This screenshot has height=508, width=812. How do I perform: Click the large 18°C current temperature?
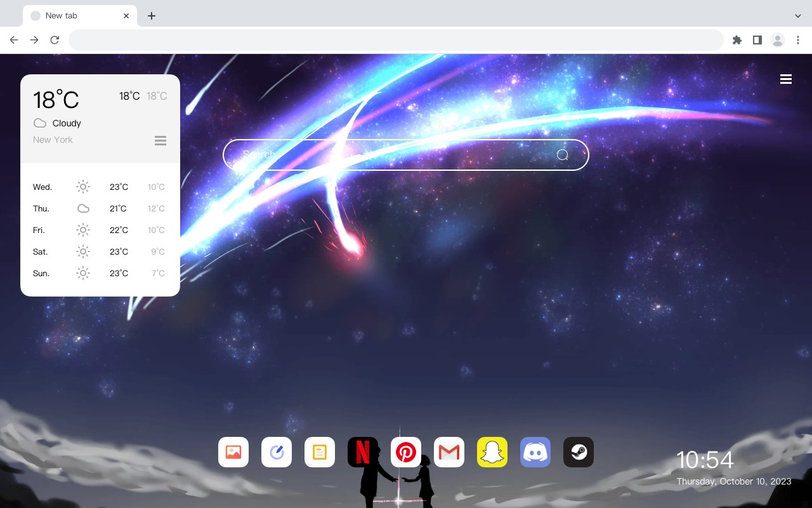coord(56,100)
